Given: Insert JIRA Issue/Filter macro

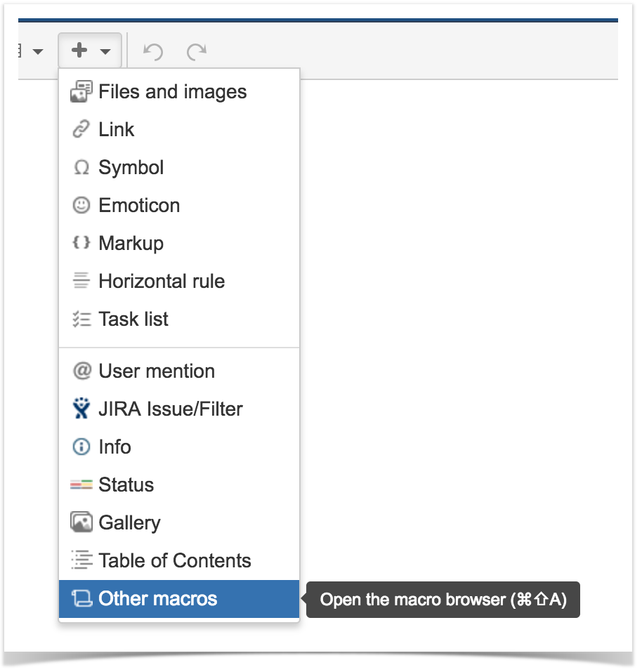Looking at the screenshot, I should click(179, 409).
